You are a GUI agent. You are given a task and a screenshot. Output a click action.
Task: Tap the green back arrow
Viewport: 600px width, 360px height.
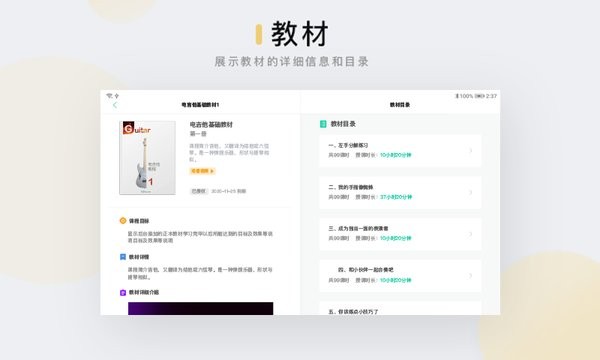[x=115, y=105]
